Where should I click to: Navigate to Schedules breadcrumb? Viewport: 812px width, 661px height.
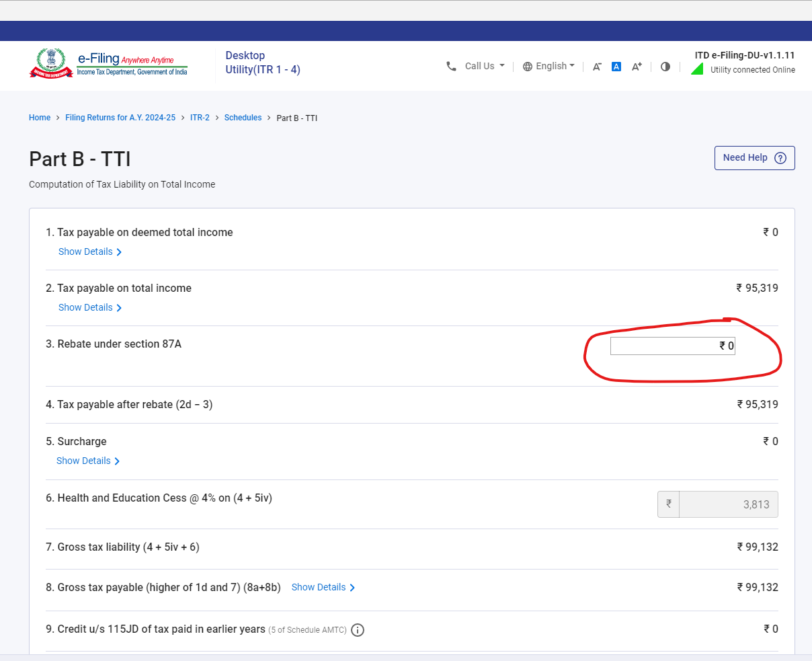point(243,118)
